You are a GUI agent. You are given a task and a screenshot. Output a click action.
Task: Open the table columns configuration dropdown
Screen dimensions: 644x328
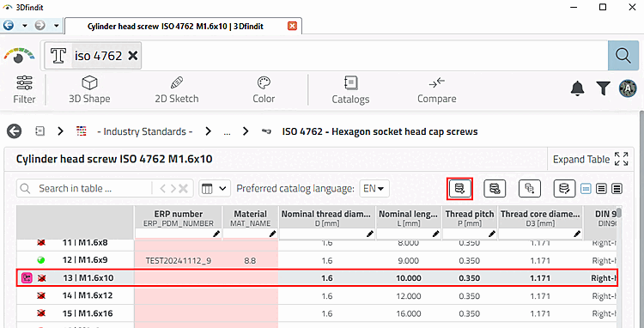tap(215, 189)
